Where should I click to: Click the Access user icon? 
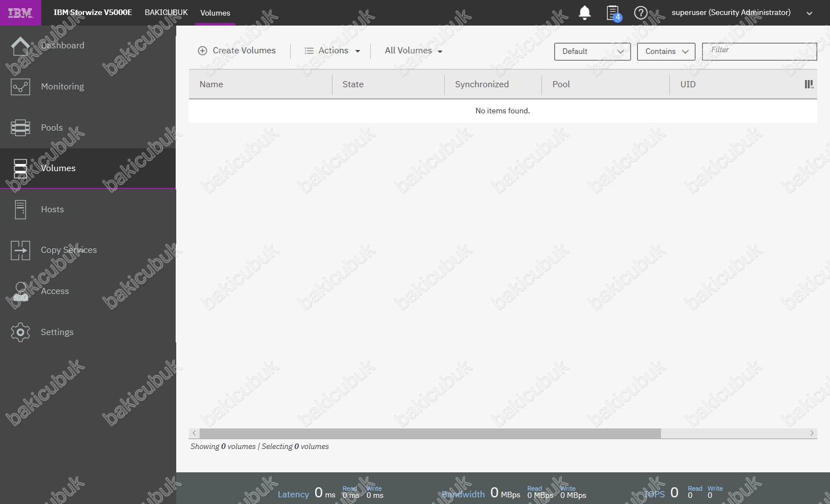click(21, 292)
